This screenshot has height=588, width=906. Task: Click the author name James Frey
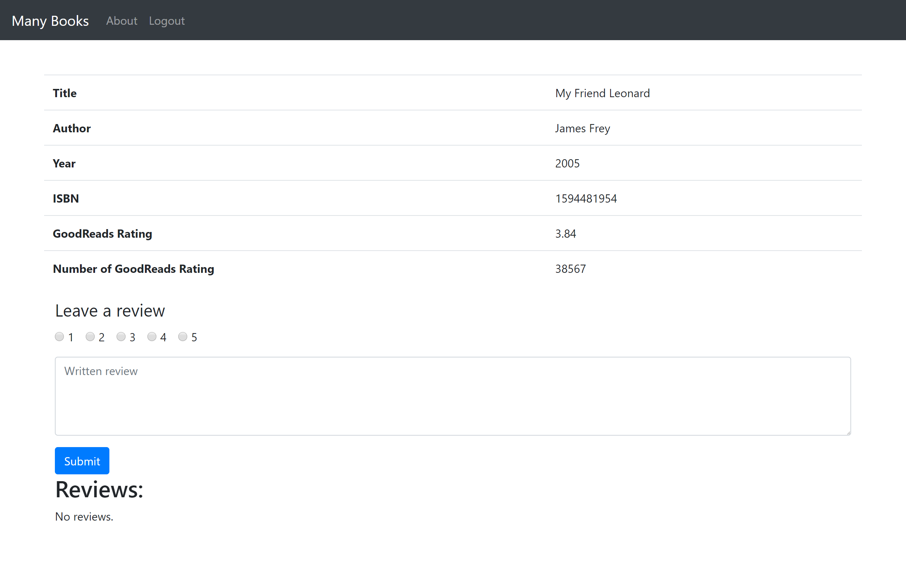point(582,128)
